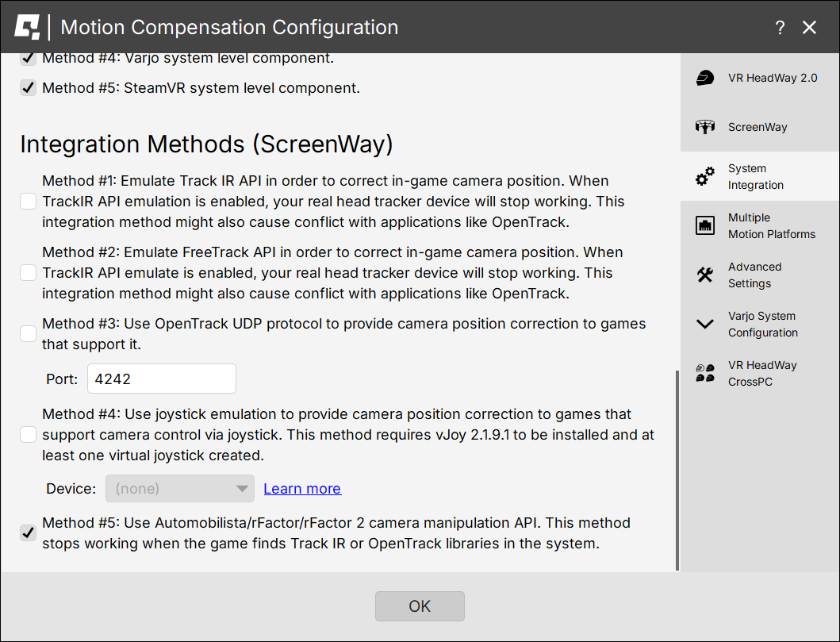Screen dimensions: 840x642
Task: Click the vertical scrollbar thumb
Action: pos(677,468)
